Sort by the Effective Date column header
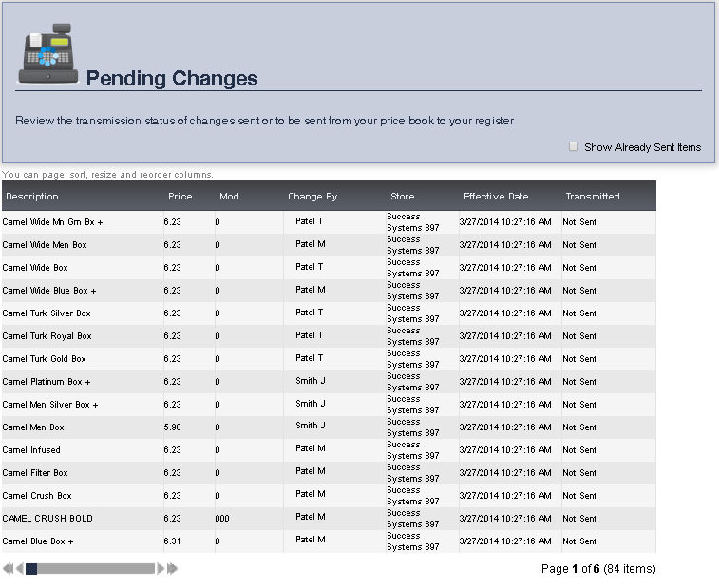The height and width of the screenshot is (588, 719). tap(496, 197)
